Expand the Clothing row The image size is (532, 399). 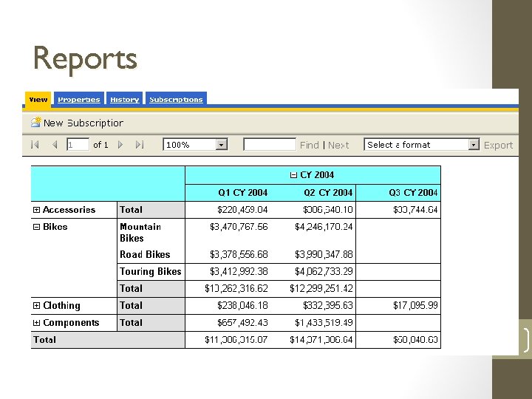tap(36, 305)
